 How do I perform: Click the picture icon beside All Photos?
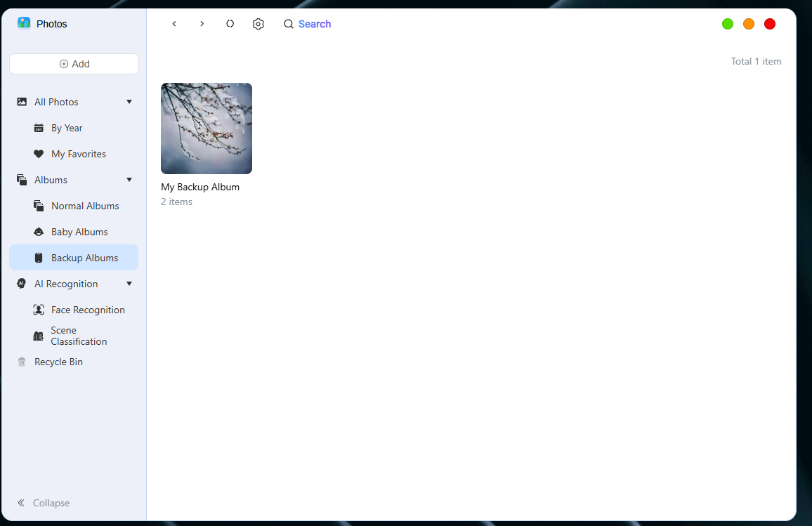pyautogui.click(x=22, y=102)
